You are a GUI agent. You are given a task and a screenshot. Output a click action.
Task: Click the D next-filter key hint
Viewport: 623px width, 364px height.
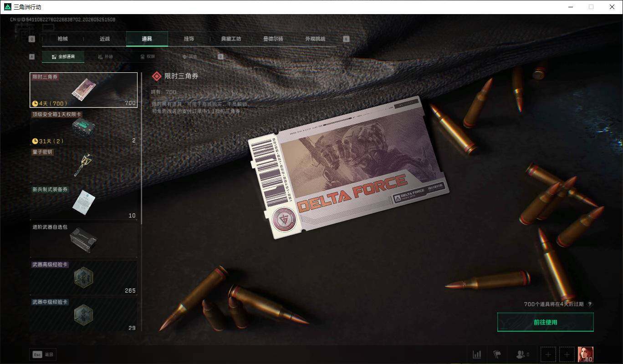pyautogui.click(x=220, y=57)
